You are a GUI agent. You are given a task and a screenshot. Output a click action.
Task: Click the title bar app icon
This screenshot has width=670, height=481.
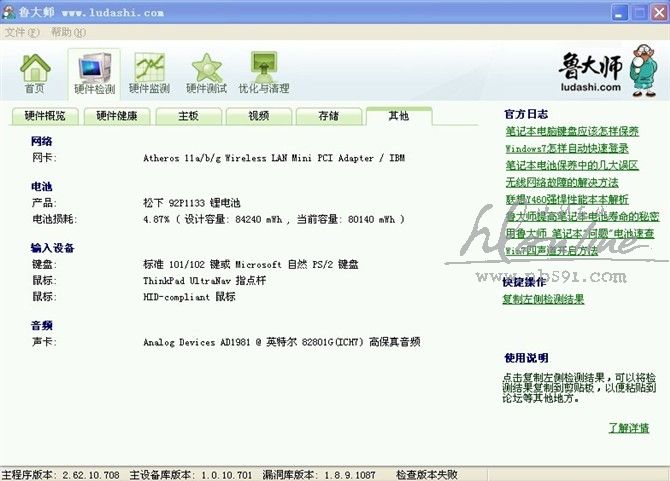point(9,12)
